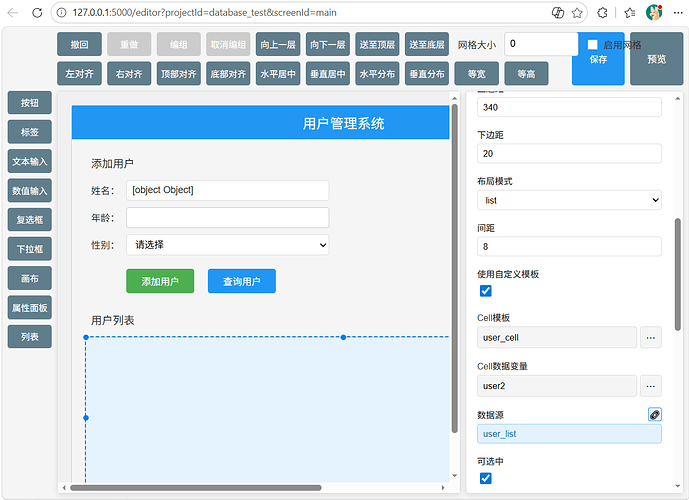Open the browser extensions icon
689x500 pixels.
pos(602,13)
